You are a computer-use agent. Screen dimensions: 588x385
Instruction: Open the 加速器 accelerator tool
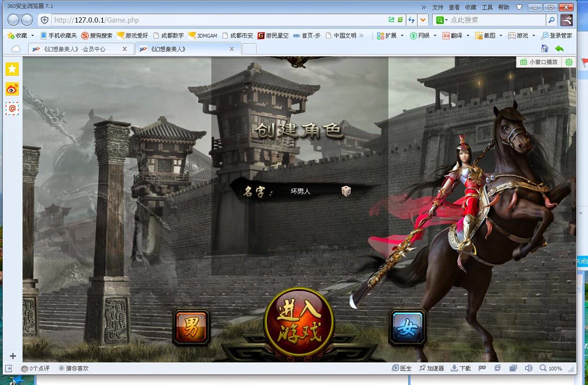pos(432,369)
